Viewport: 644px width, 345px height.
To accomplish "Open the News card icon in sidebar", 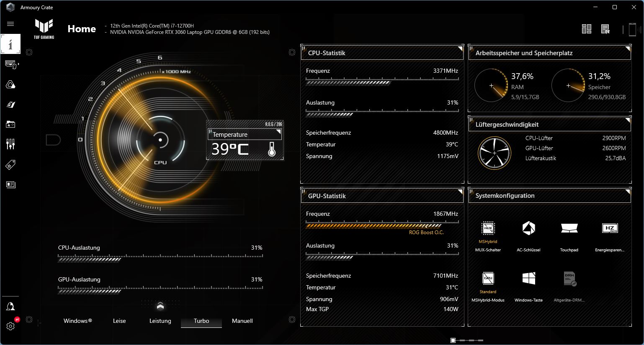I will (10, 184).
